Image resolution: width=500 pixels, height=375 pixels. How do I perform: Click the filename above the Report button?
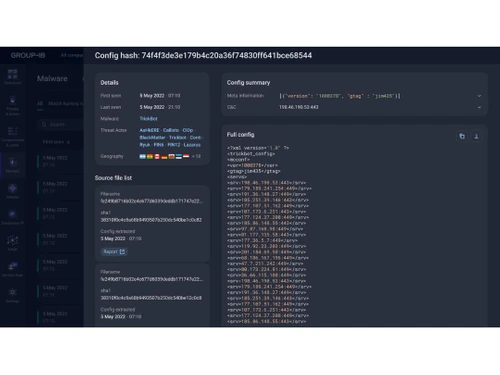pos(151,201)
